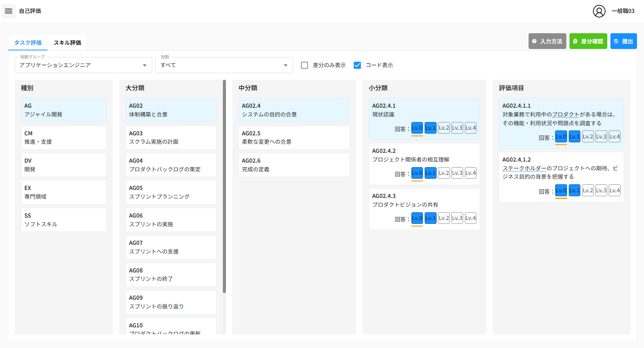Click the 一般職03 user name

[623, 11]
